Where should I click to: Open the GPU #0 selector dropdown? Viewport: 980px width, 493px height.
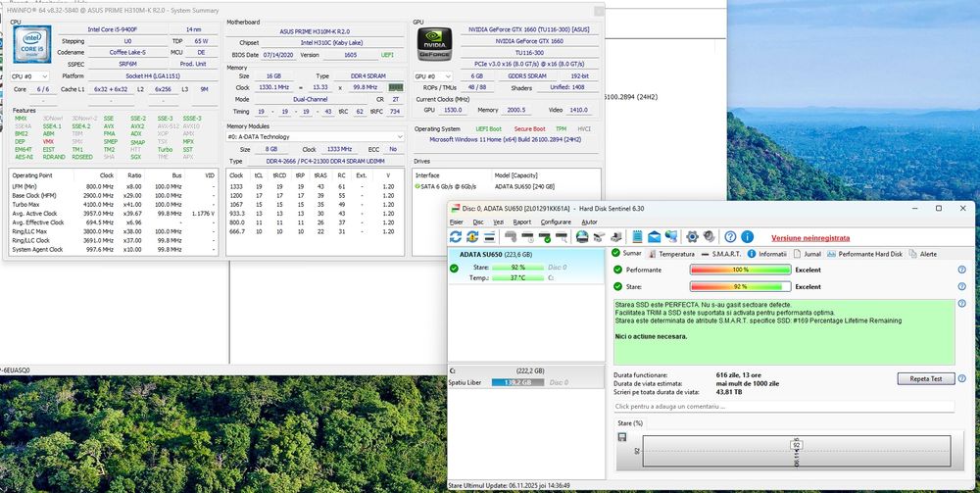(432, 75)
